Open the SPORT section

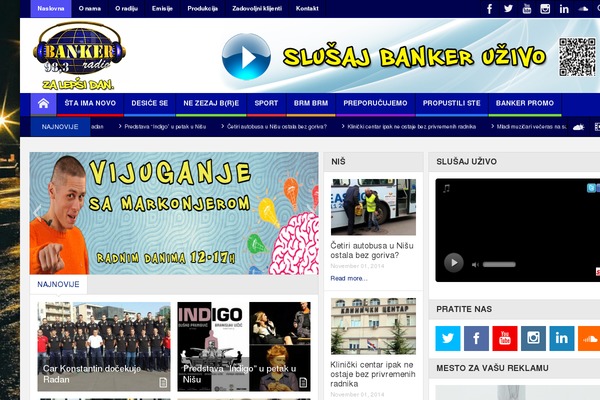pyautogui.click(x=266, y=103)
